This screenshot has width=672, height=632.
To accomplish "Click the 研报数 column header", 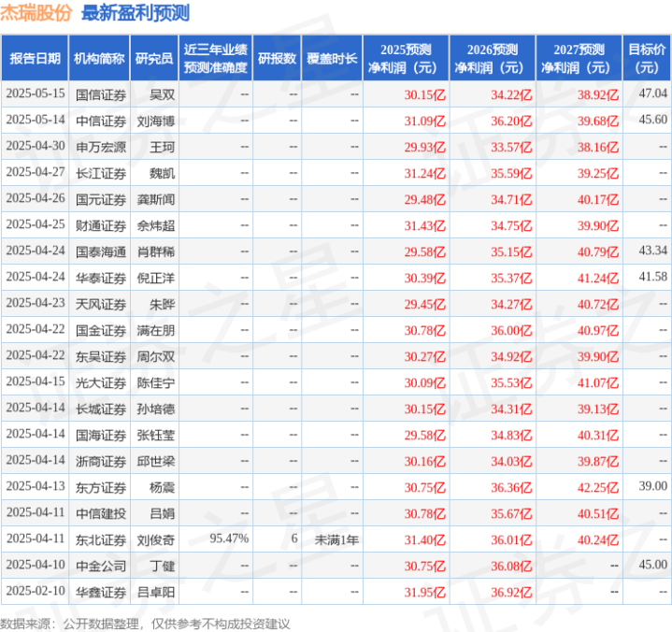I will pyautogui.click(x=277, y=58).
